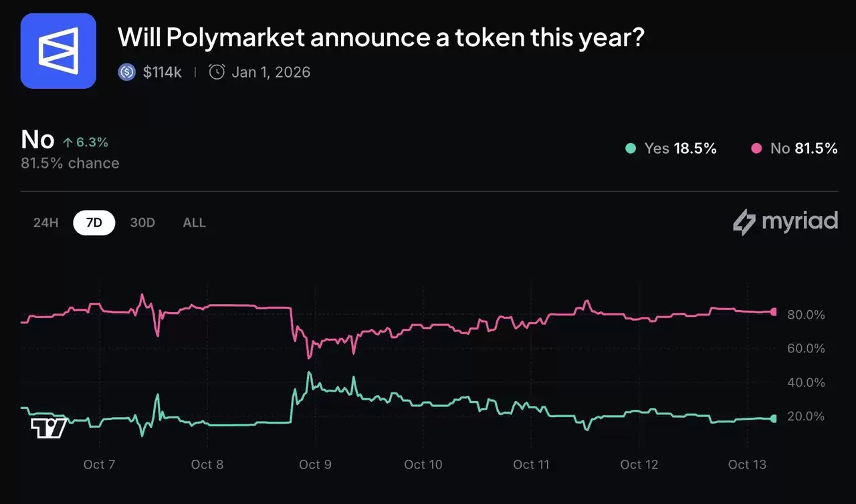Click the blue Myriad market logo icon
Screen dimensions: 856x504
[x=58, y=50]
